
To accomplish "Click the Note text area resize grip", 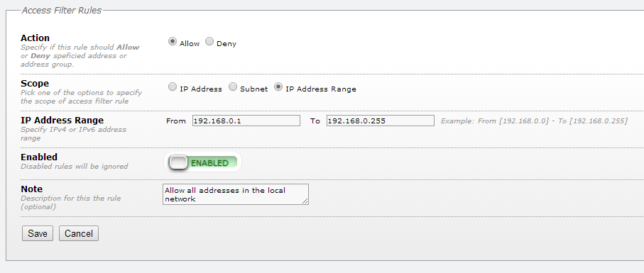I will [x=305, y=201].
